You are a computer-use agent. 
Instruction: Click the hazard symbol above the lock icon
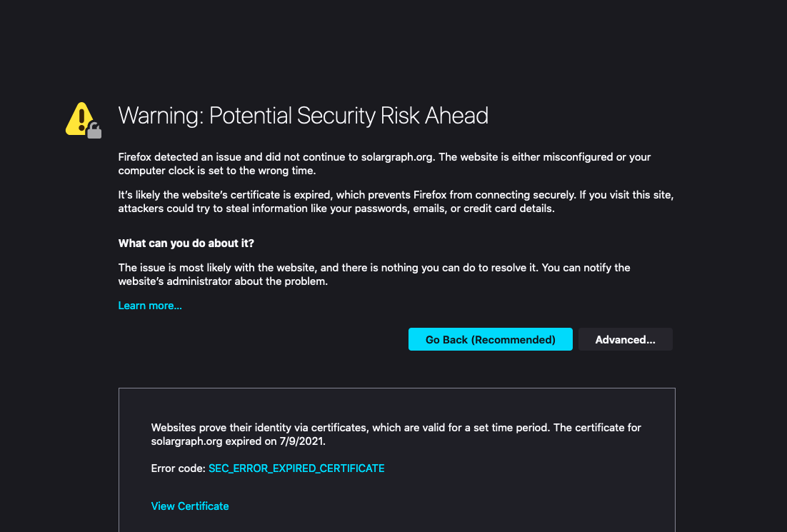point(80,113)
